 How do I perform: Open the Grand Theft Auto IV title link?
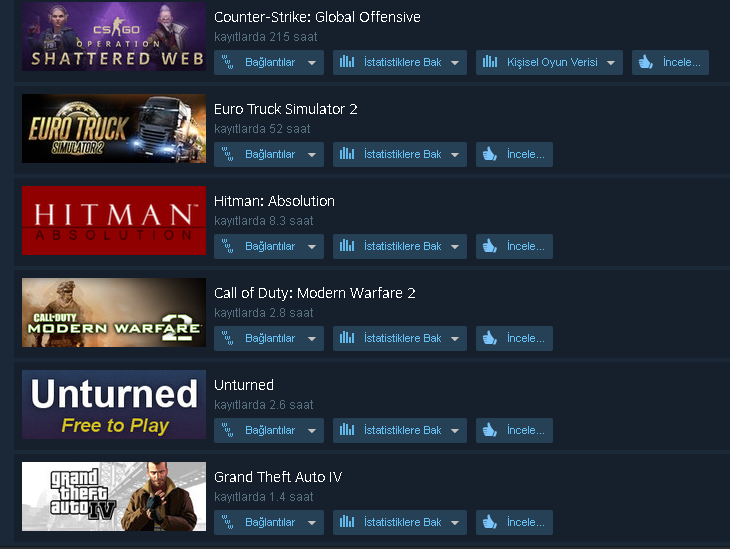(x=278, y=477)
